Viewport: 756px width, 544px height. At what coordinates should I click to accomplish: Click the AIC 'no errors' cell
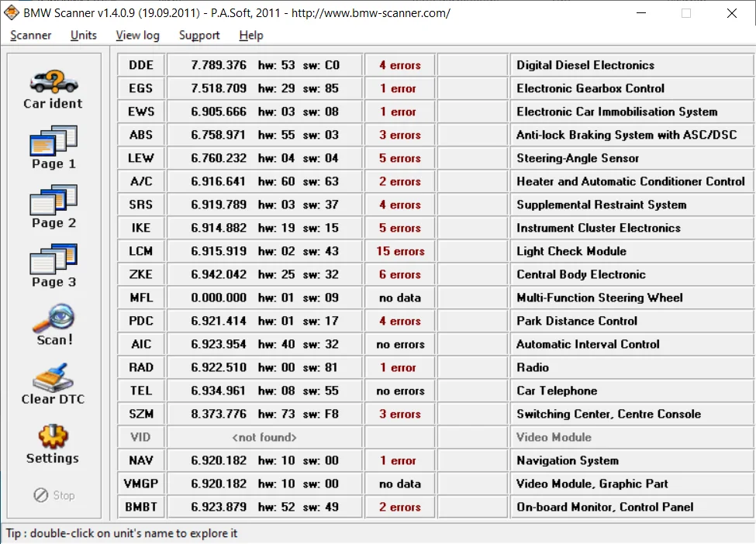click(400, 344)
